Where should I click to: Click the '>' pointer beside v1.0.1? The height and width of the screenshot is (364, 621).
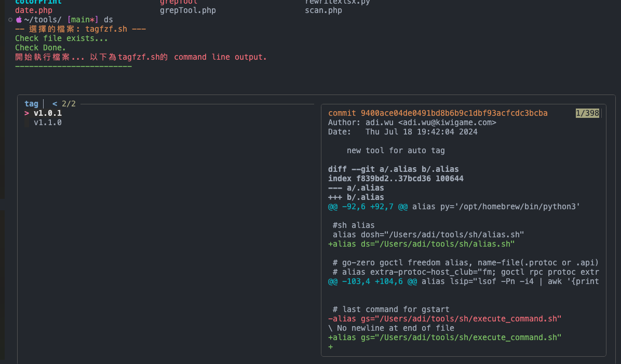[x=26, y=113]
